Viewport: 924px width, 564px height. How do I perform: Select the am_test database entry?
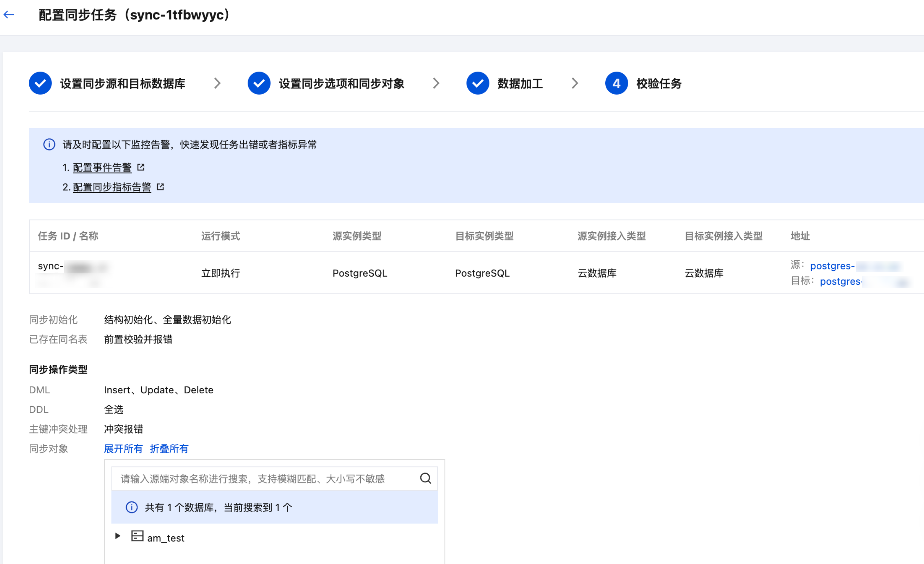pyautogui.click(x=165, y=538)
